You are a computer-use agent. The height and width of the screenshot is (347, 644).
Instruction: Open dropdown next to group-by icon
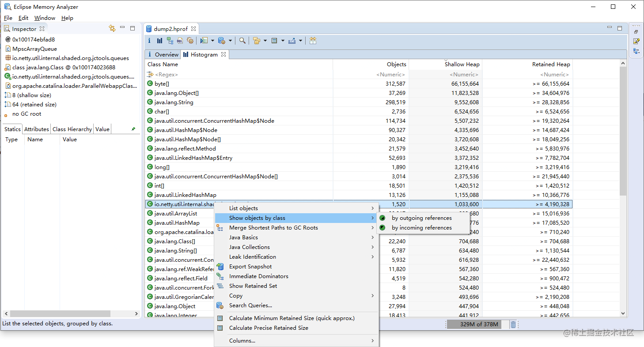[x=265, y=41]
